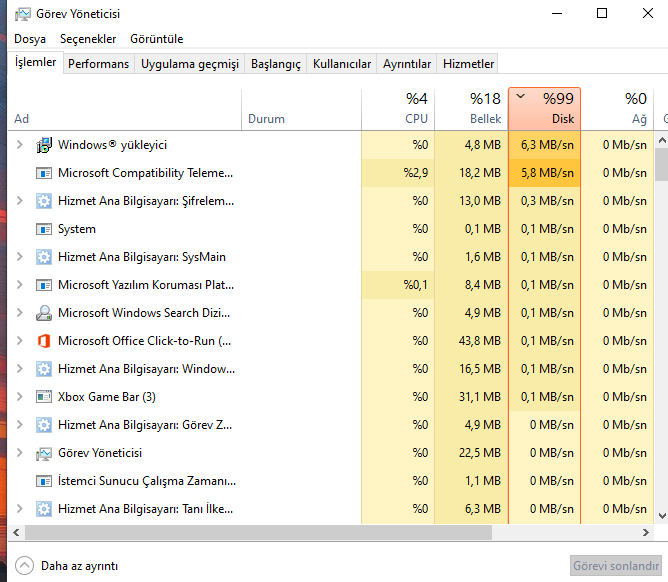The width and height of the screenshot is (668, 582).
Task: Click the Görevi sonlandır button
Action: pyautogui.click(x=616, y=566)
